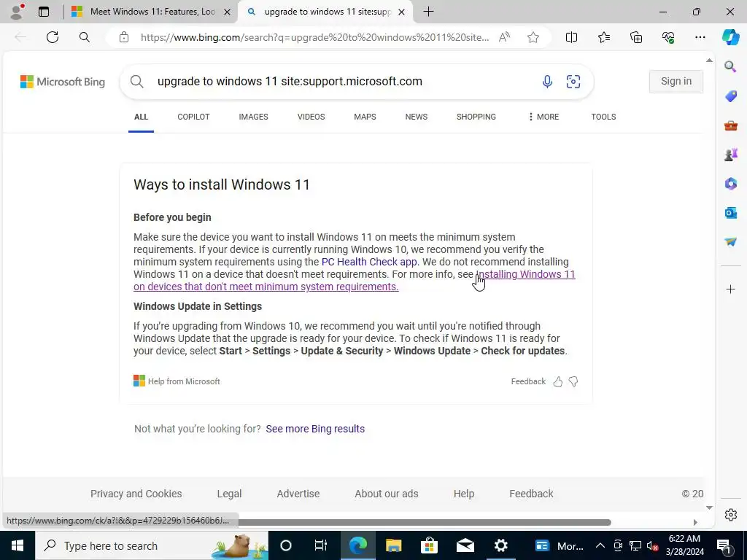Click the toolbar search magnifier icon
Viewport: 747px width, 560px height.
[x=85, y=37]
